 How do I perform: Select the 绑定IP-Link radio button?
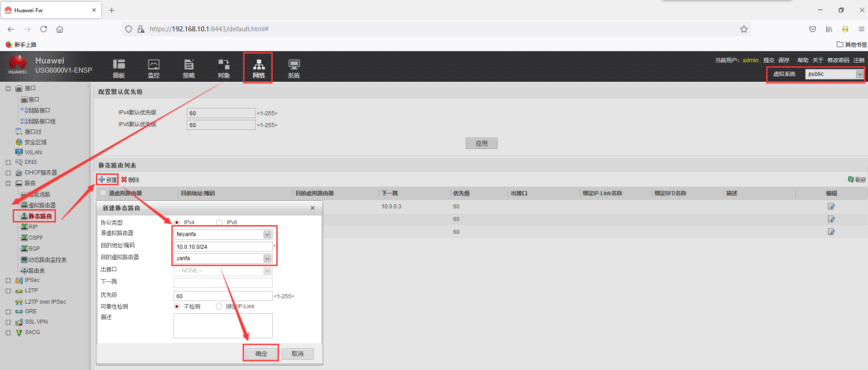click(x=219, y=306)
